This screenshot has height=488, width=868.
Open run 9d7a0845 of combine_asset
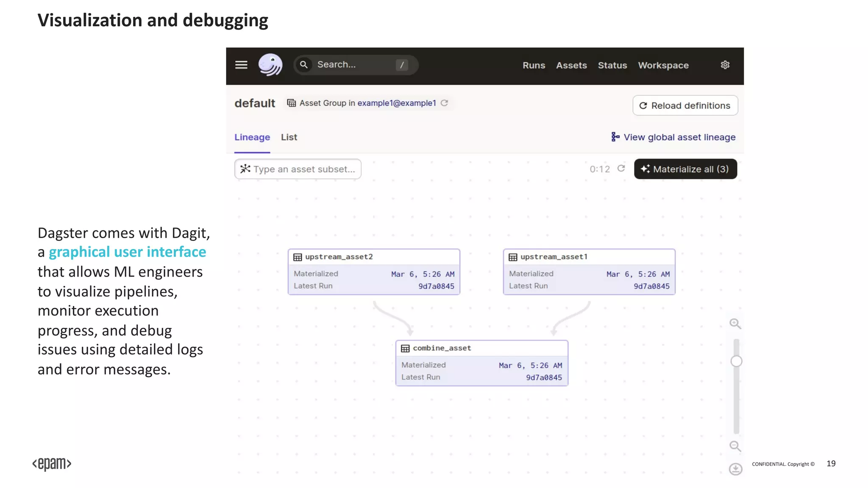[544, 377]
